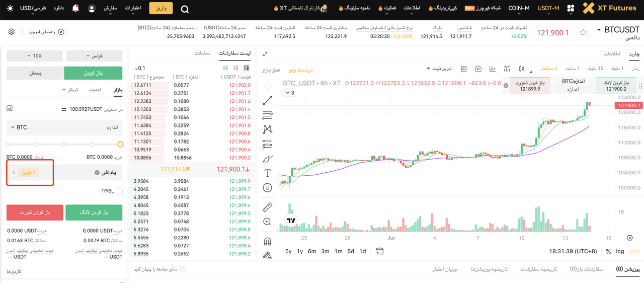The width and height of the screenshot is (644, 283).
Task: Pick the ruler measure tool
Action: 268,207
